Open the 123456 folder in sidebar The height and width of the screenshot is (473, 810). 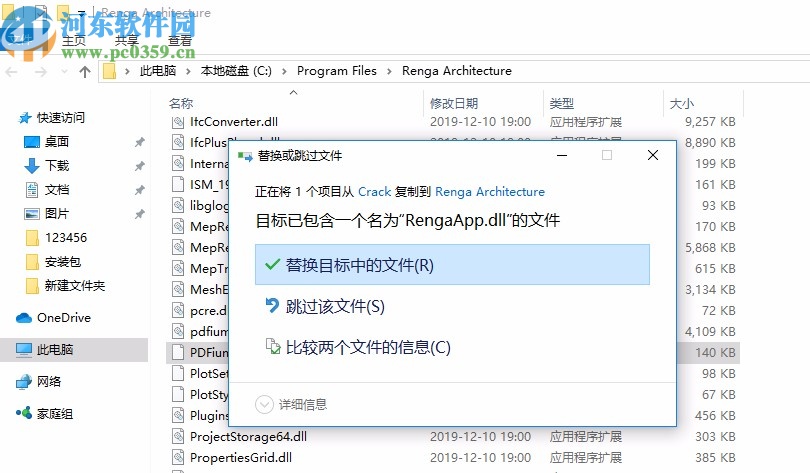pyautogui.click(x=66, y=238)
